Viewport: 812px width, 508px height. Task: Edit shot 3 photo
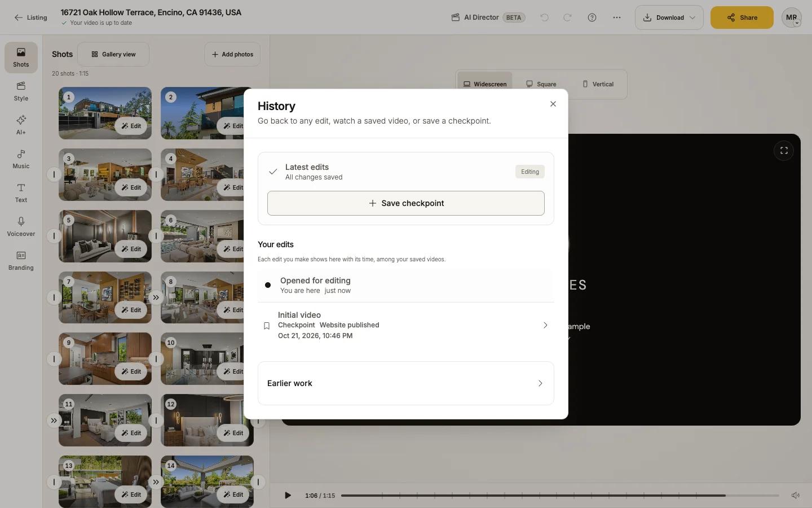tap(131, 187)
